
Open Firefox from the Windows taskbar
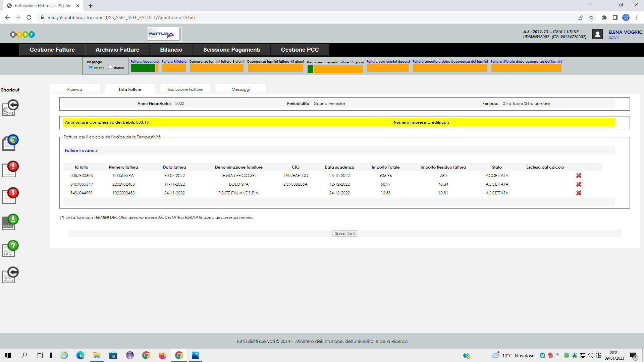click(x=162, y=355)
